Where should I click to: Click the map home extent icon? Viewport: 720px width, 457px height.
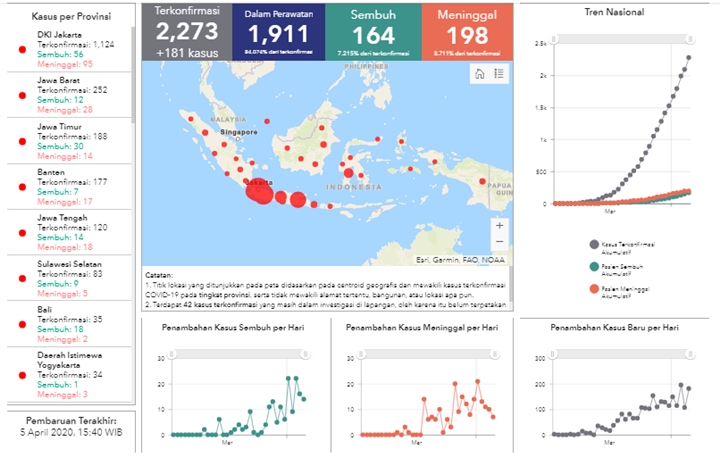coord(479,74)
